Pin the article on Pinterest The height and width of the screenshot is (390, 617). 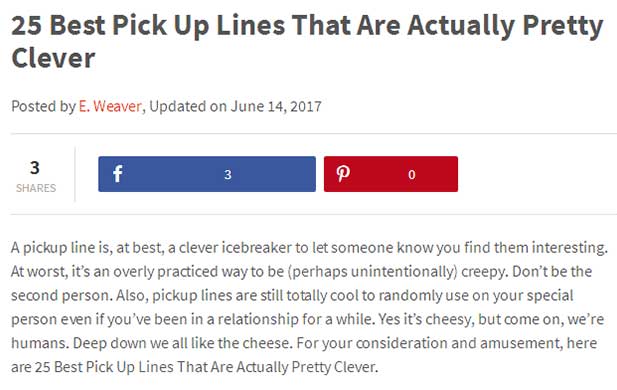(x=391, y=174)
